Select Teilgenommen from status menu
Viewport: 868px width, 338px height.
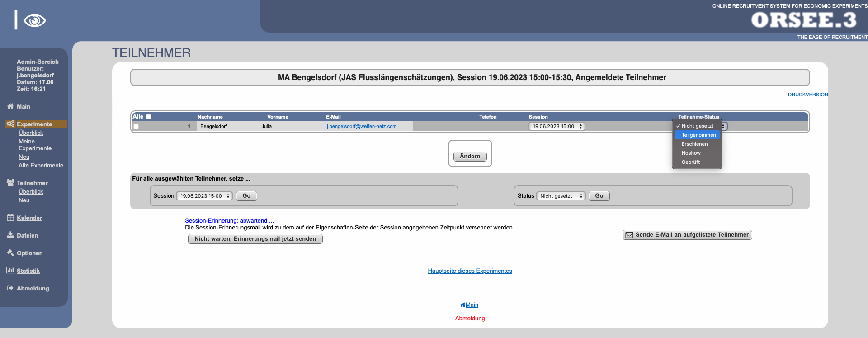[698, 135]
